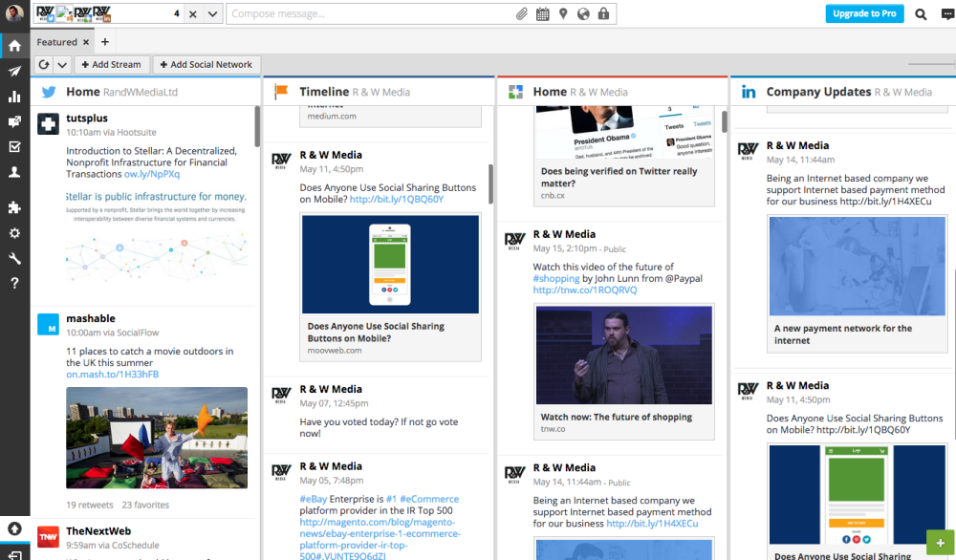956x560 pixels.
Task: Close the Featured tab
Action: pos(86,42)
